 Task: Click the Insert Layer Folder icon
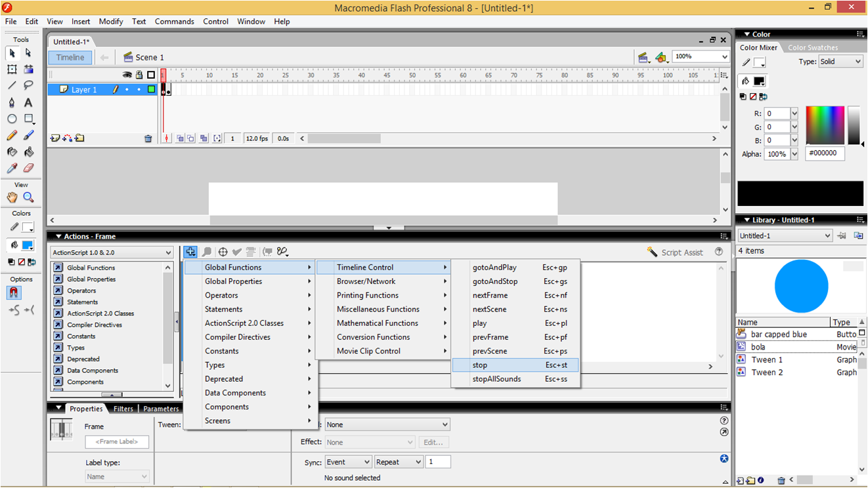pyautogui.click(x=79, y=138)
